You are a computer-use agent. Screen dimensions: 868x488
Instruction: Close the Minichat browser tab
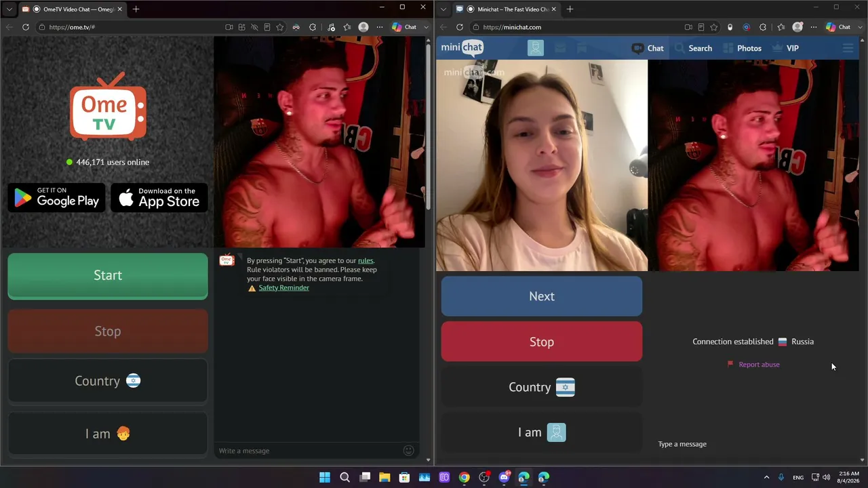coord(554,9)
